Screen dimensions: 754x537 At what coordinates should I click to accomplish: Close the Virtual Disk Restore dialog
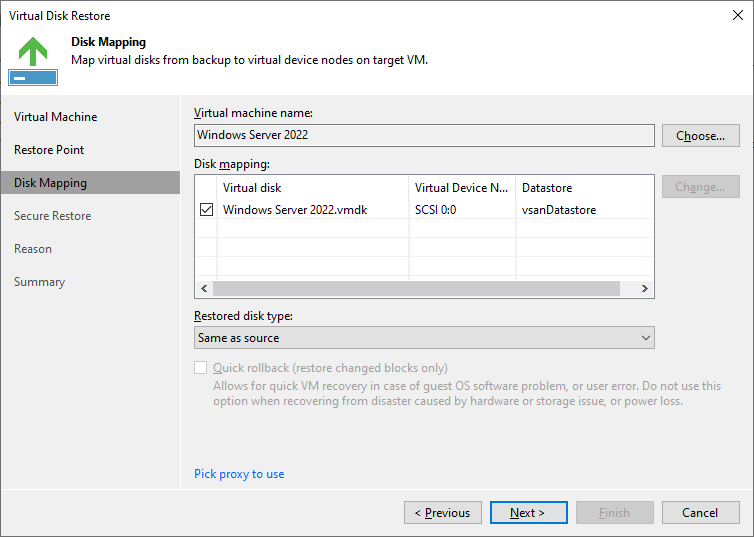[x=738, y=15]
